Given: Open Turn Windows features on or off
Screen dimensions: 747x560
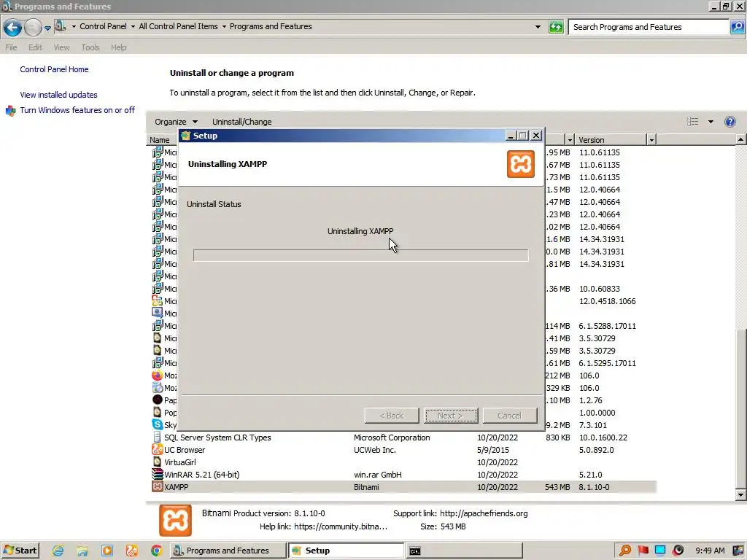Looking at the screenshot, I should coord(77,110).
